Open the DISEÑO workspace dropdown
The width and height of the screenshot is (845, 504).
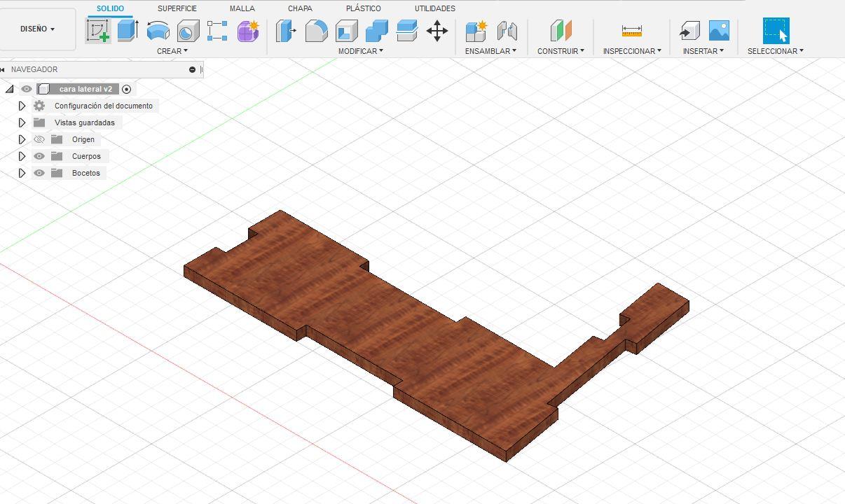coord(38,29)
